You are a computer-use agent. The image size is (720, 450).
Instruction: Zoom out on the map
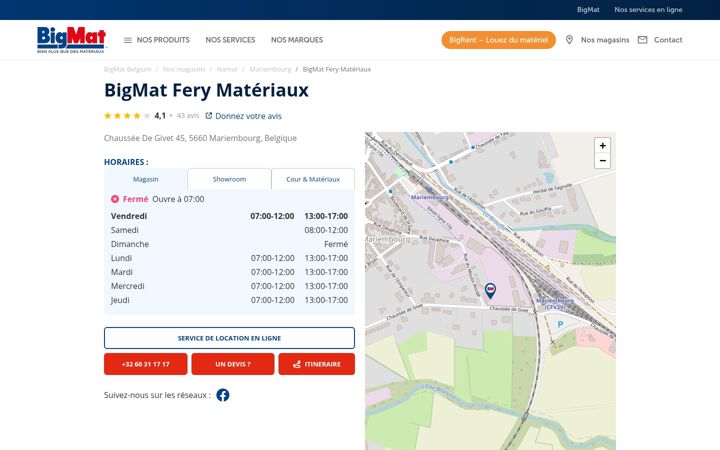(602, 161)
